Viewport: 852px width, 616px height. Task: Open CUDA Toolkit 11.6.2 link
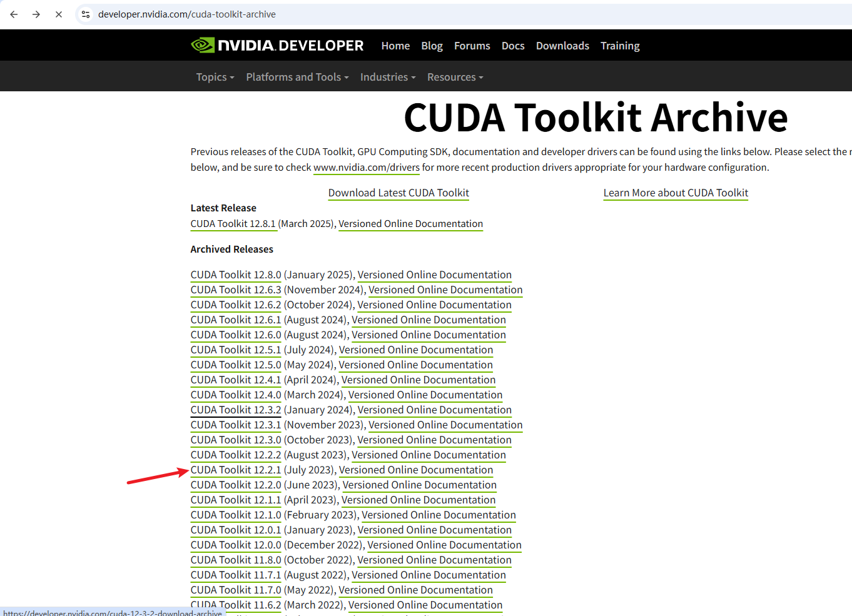coord(236,605)
